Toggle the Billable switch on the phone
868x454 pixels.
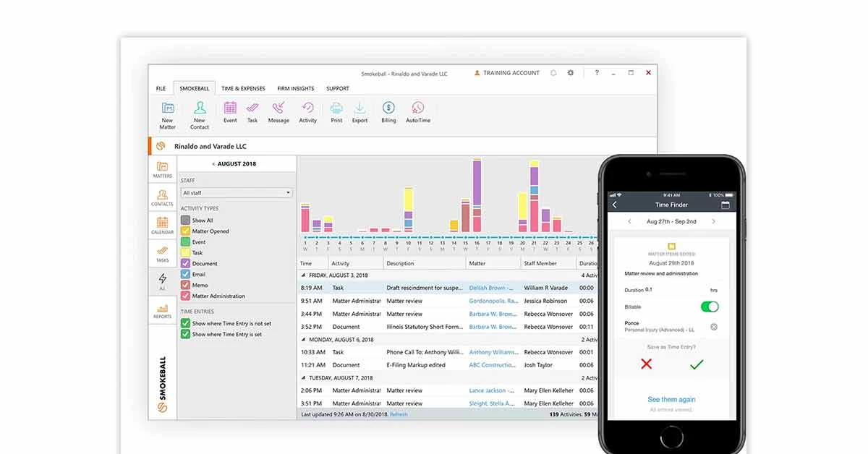pos(710,307)
